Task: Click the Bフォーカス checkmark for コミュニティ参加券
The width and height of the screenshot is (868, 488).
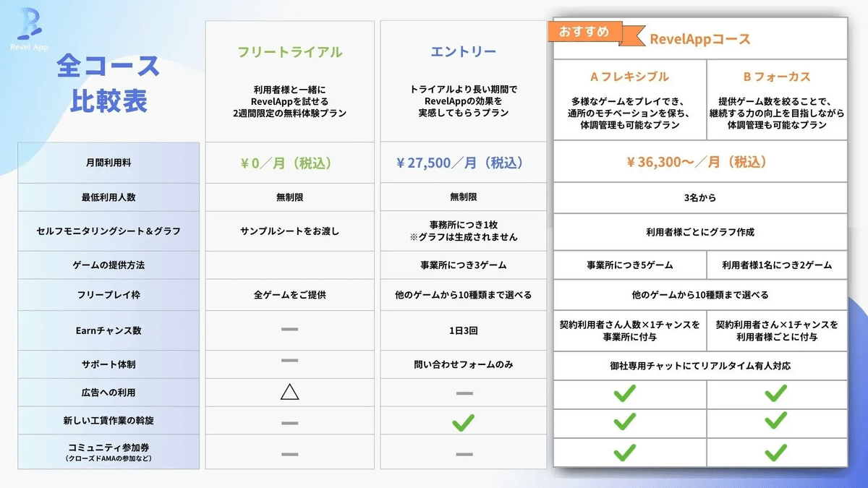Action: tap(775, 453)
